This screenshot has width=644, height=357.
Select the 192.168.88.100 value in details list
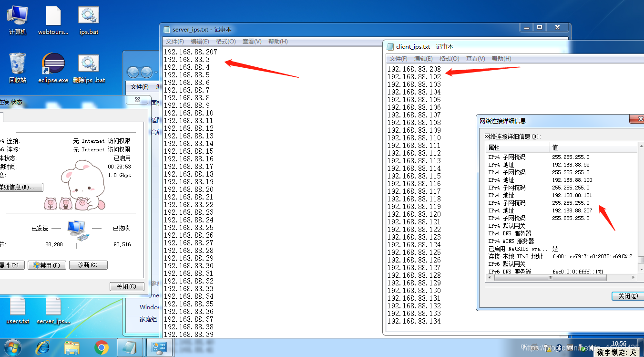click(x=572, y=180)
